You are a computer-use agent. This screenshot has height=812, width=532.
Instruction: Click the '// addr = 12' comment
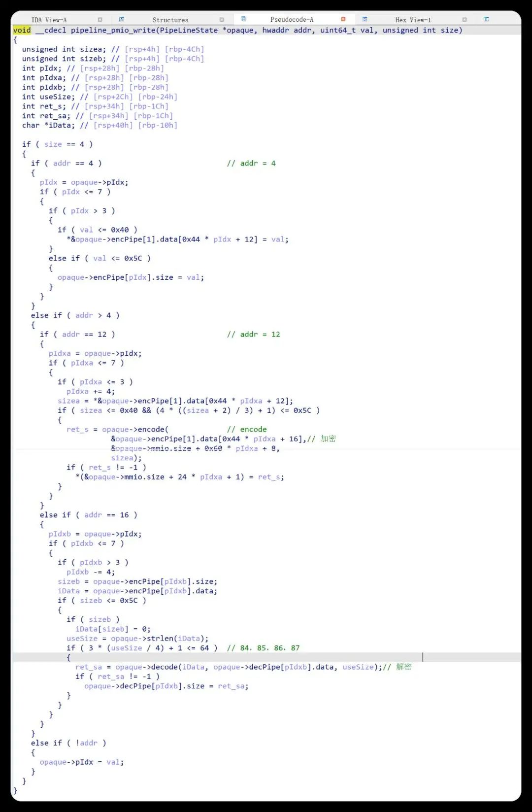(253, 334)
